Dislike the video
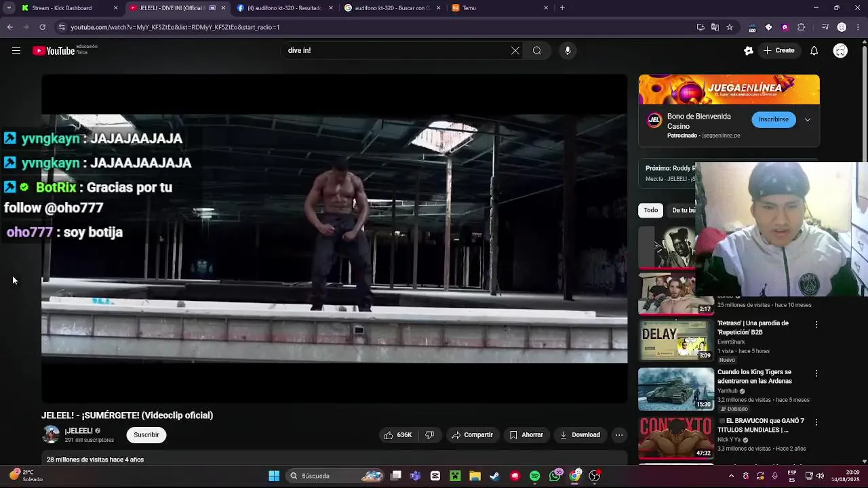 (x=429, y=435)
